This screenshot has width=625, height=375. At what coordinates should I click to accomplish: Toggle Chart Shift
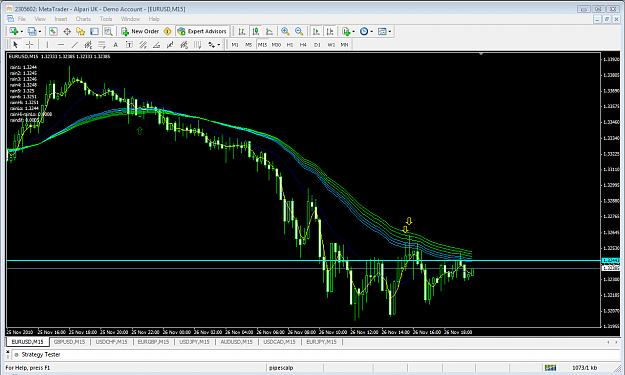pyautogui.click(x=330, y=31)
